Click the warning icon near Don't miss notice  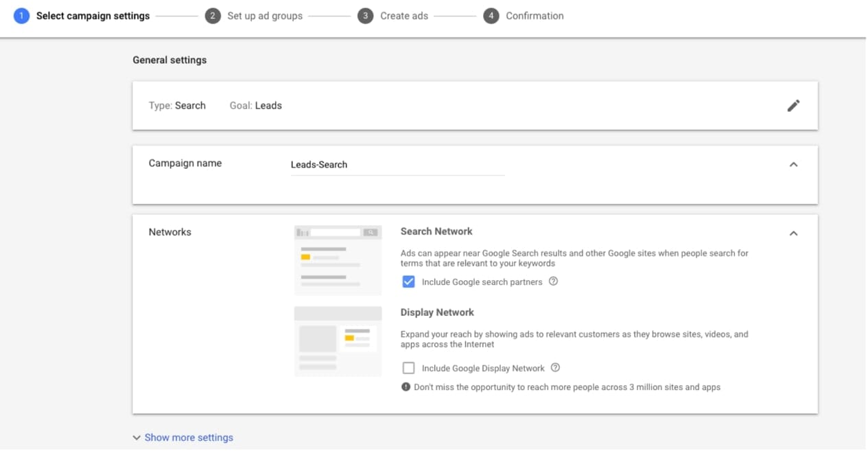pyautogui.click(x=406, y=387)
